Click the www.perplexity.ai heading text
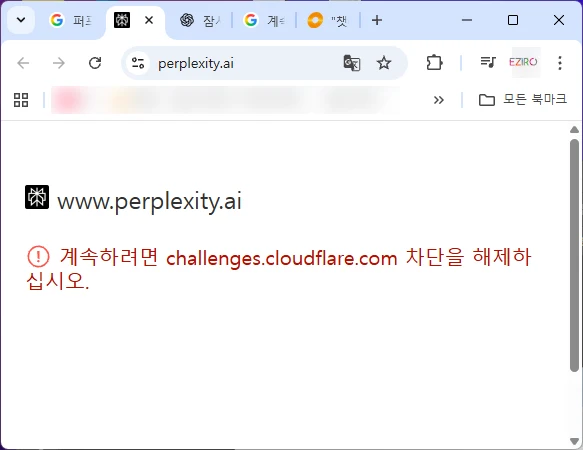This screenshot has width=583, height=450. [149, 201]
